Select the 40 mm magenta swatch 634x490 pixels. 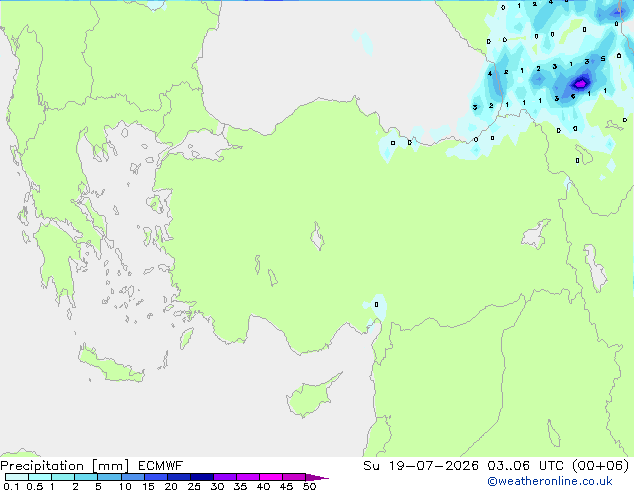coord(271,477)
